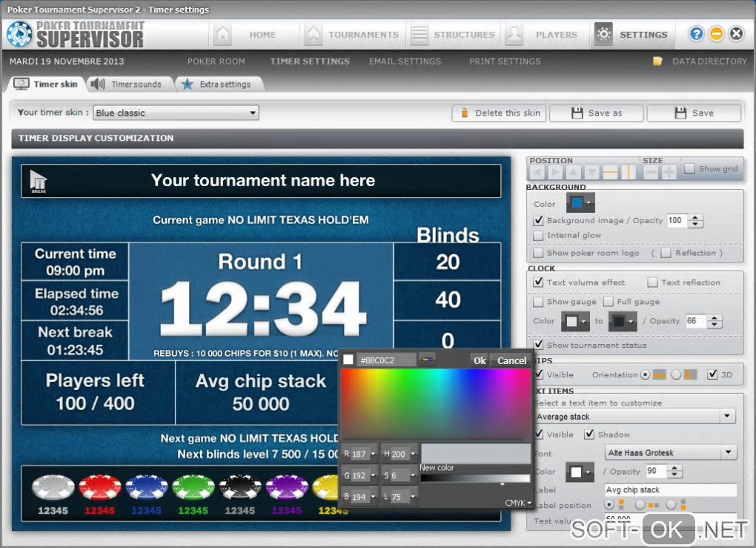Click the New color preview swatch

click(x=475, y=454)
